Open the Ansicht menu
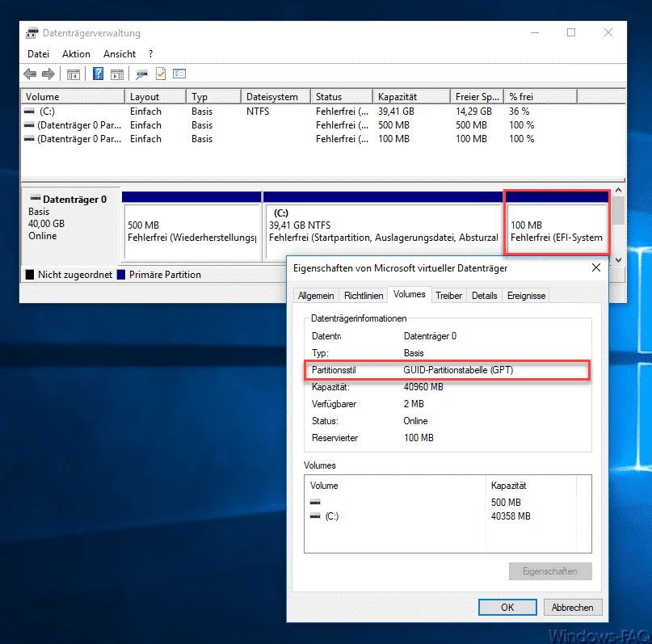The image size is (652, 644). 119,53
